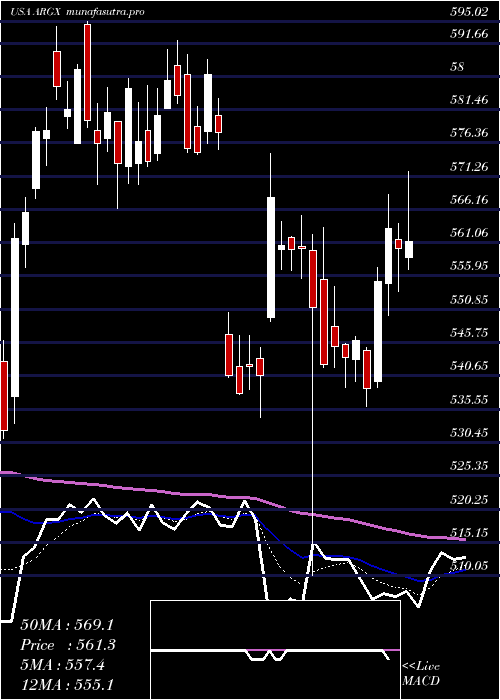The width and height of the screenshot is (500, 700).
Task: Click the 'Price : 561.3' readout
Action: coord(68,645)
